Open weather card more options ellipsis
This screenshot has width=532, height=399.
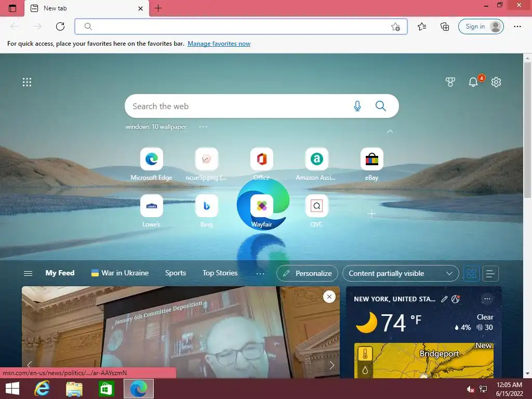[487, 299]
